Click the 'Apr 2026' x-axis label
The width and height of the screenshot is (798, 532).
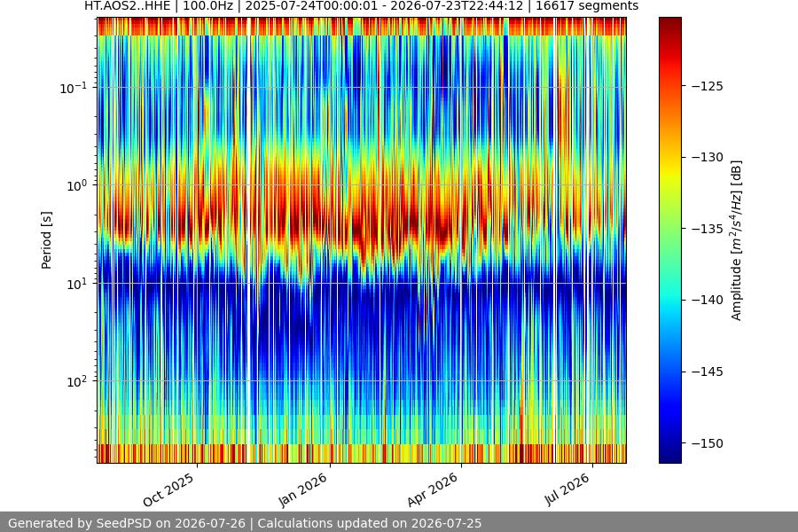[433, 490]
